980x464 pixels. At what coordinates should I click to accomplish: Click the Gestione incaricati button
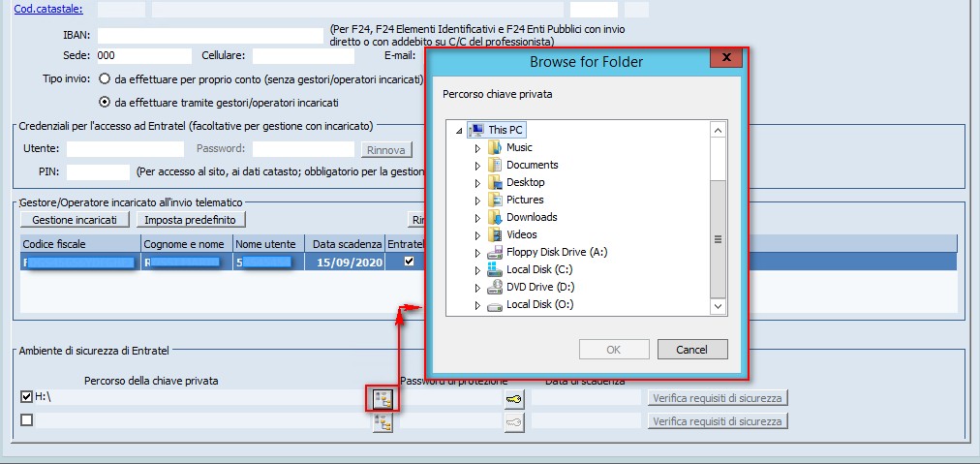pyautogui.click(x=75, y=220)
